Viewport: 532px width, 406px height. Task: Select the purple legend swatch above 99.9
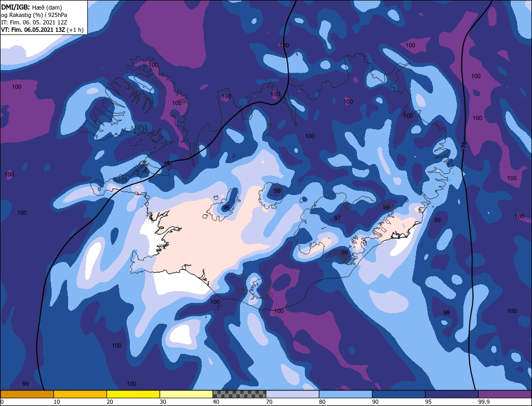click(505, 394)
